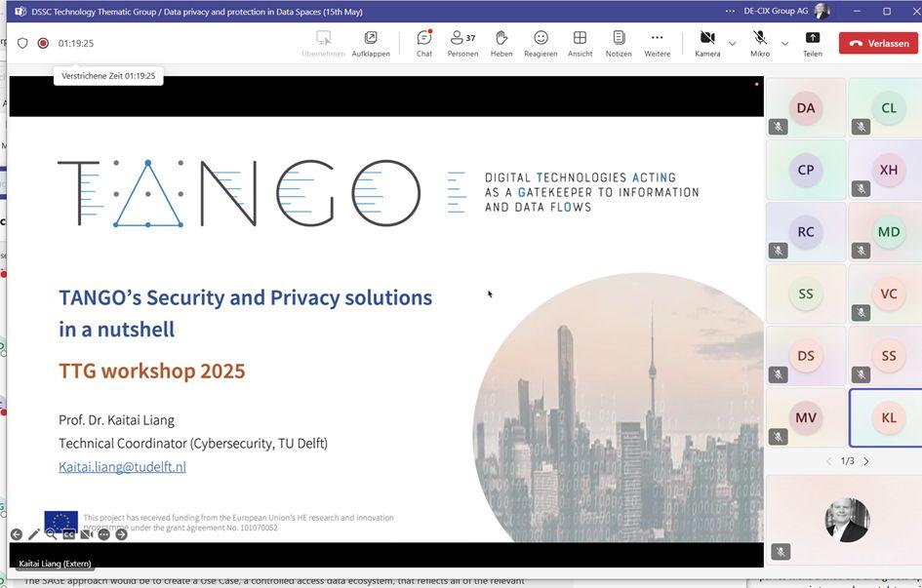Open the slide show more options icon
Viewport: 922px width, 588px height.
pos(104,534)
